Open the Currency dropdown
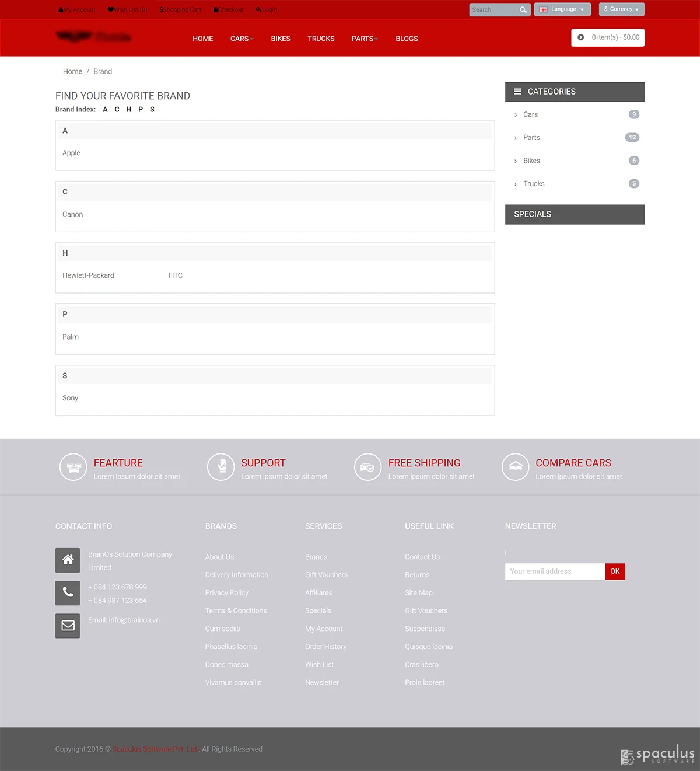This screenshot has height=771, width=700. (622, 9)
